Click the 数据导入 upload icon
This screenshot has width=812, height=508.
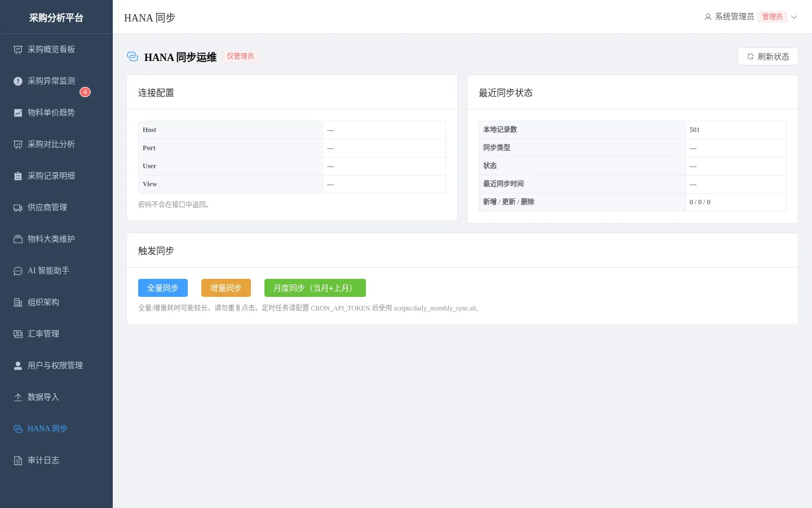[x=18, y=397]
